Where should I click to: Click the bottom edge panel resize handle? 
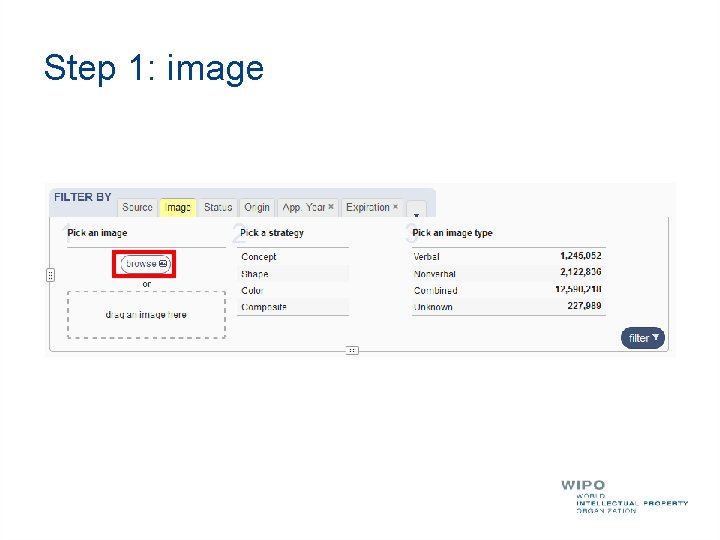click(x=352, y=350)
